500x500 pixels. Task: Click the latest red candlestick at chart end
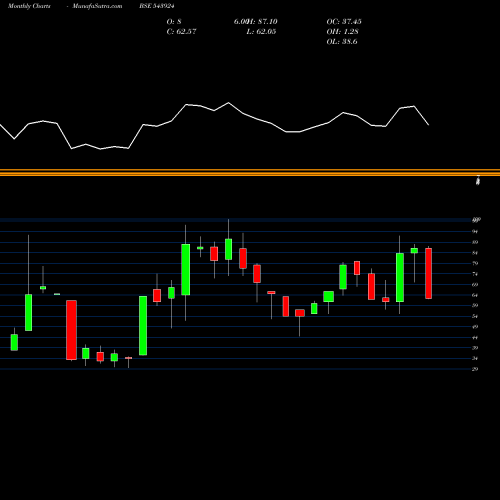click(429, 273)
